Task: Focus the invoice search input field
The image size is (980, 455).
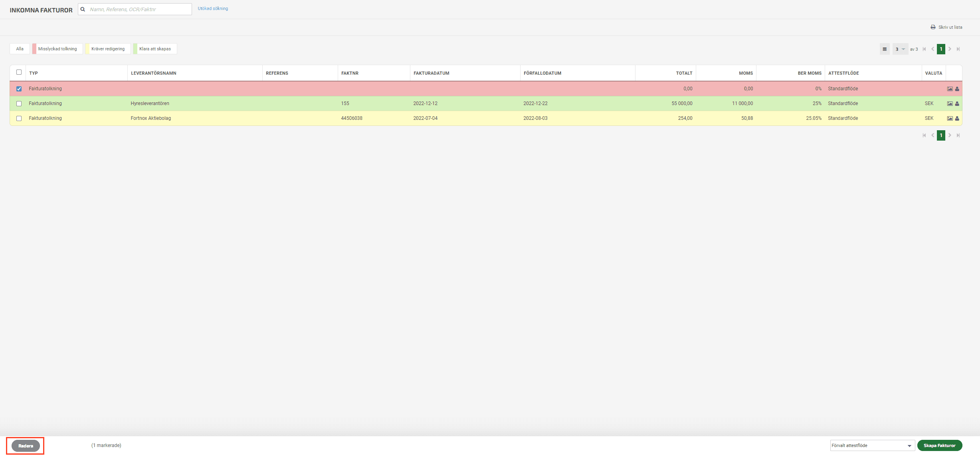Action: tap(138, 9)
